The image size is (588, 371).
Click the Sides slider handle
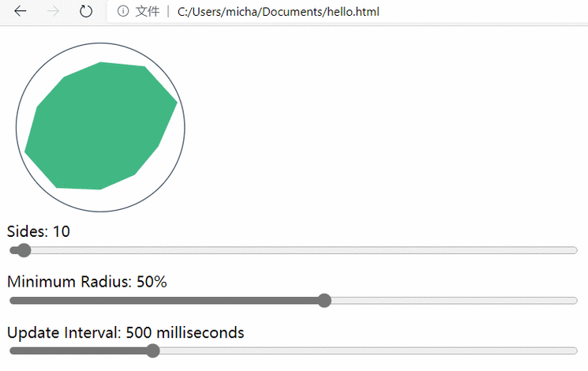click(24, 250)
